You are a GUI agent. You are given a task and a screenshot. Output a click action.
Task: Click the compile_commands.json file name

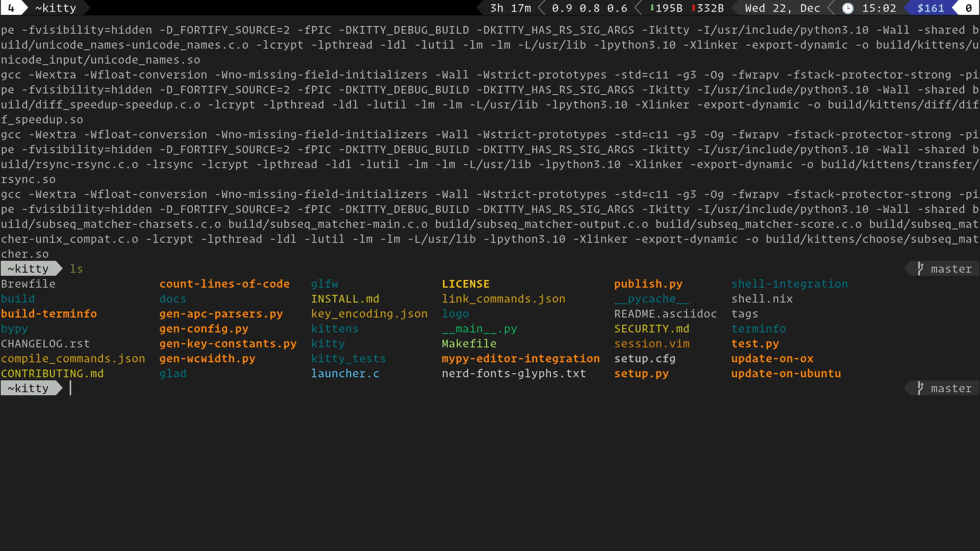coord(73,358)
